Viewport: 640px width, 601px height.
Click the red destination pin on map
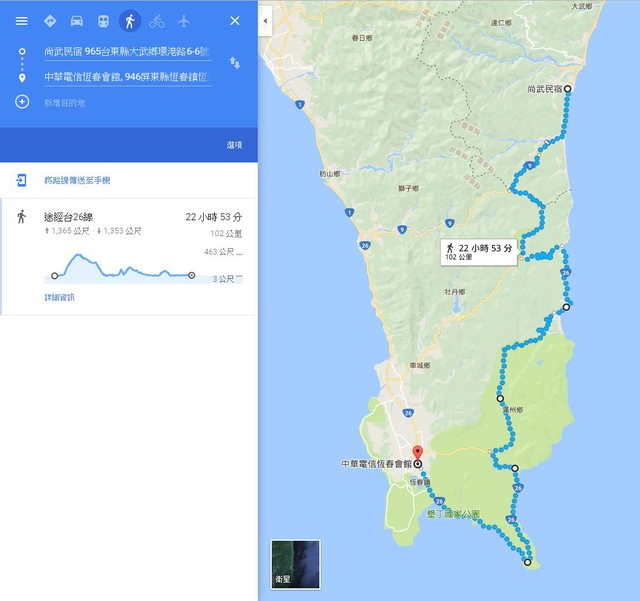coord(417,453)
